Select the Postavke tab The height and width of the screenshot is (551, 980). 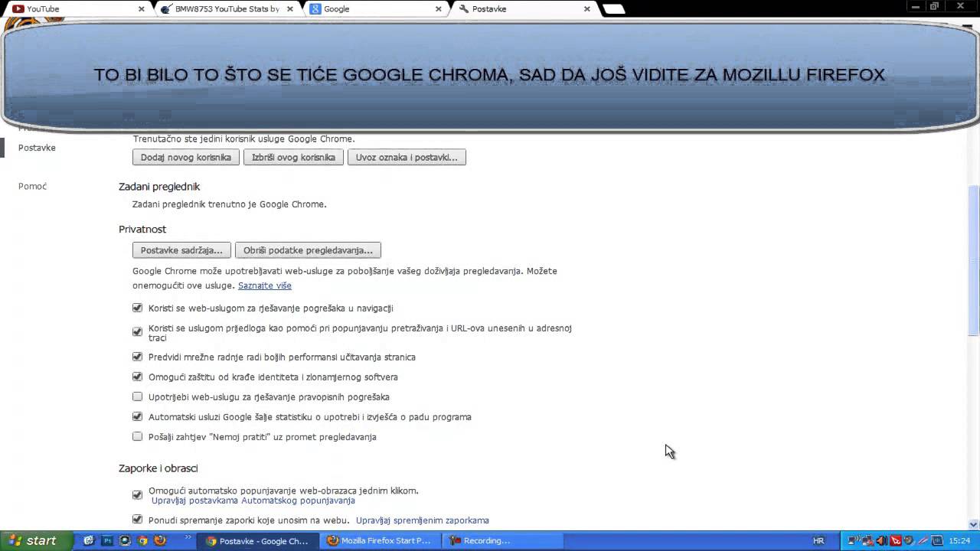[x=524, y=9]
